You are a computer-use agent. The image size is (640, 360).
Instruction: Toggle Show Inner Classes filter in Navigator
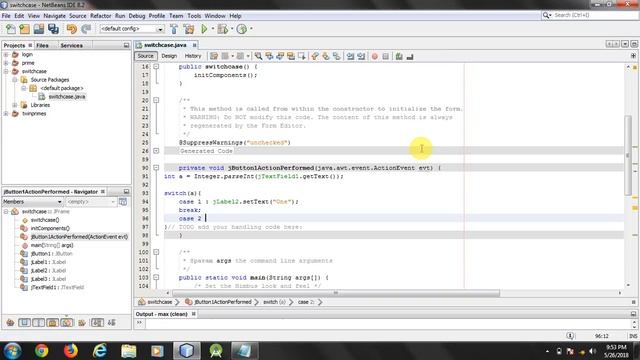67,323
